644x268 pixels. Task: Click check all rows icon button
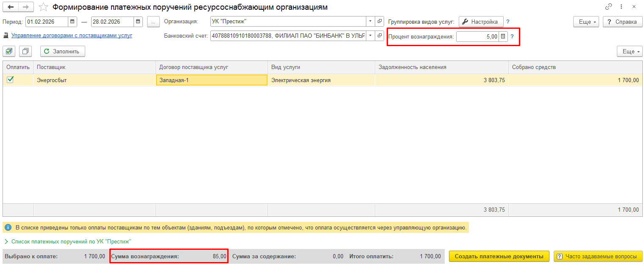[9, 51]
